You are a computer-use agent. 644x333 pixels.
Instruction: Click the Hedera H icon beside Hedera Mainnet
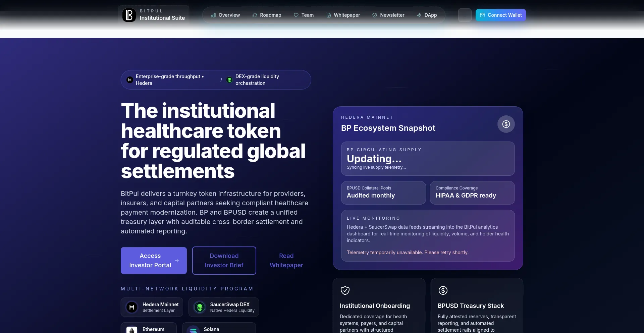[x=132, y=307]
